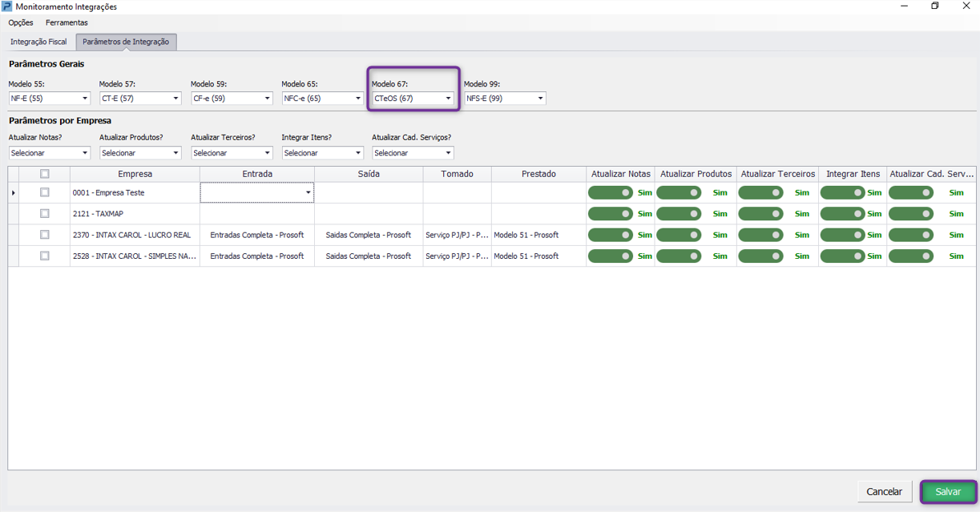
Task: Select checkbox for 2370 - INTAX CAROL LUCRO REAL
Action: pyautogui.click(x=45, y=235)
